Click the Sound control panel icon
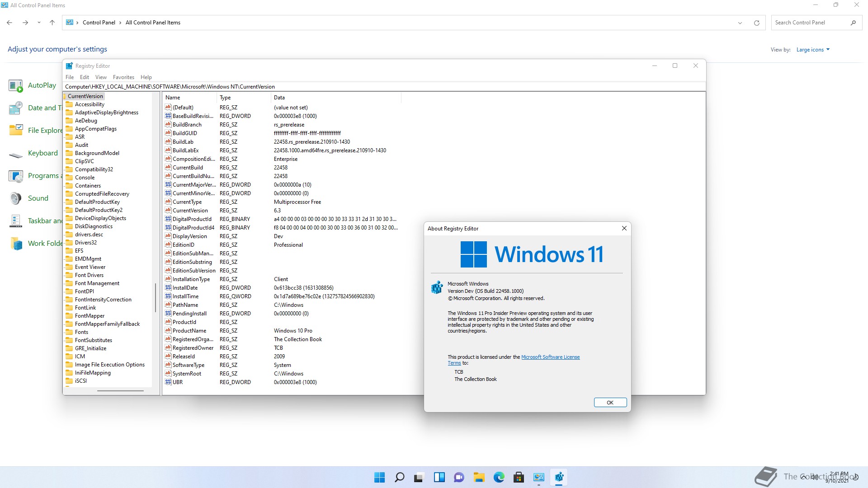Screen dimensions: 868x488 coord(16,198)
